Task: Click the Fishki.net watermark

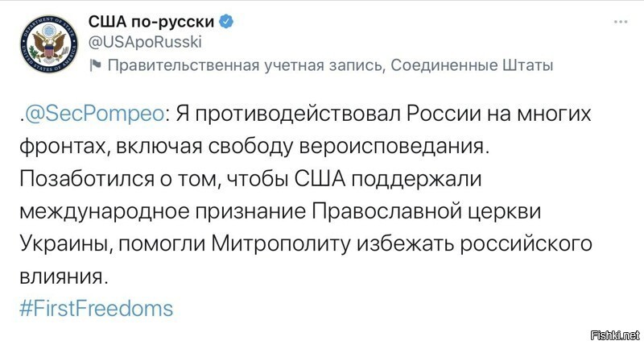Action: (x=614, y=335)
